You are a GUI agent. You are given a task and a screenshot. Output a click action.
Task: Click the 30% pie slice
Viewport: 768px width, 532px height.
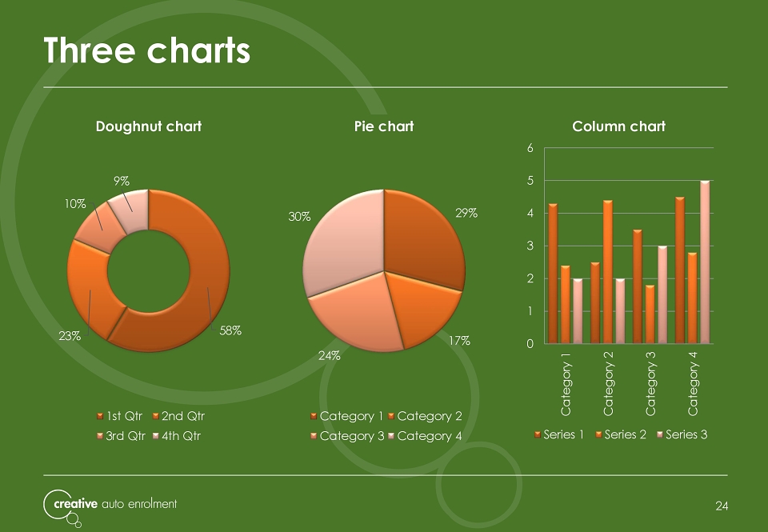[x=343, y=240]
